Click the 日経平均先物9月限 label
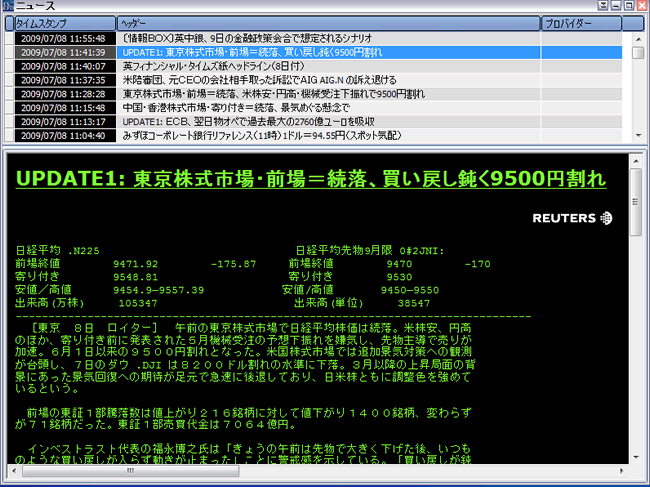This screenshot has width=650, height=487. click(344, 251)
